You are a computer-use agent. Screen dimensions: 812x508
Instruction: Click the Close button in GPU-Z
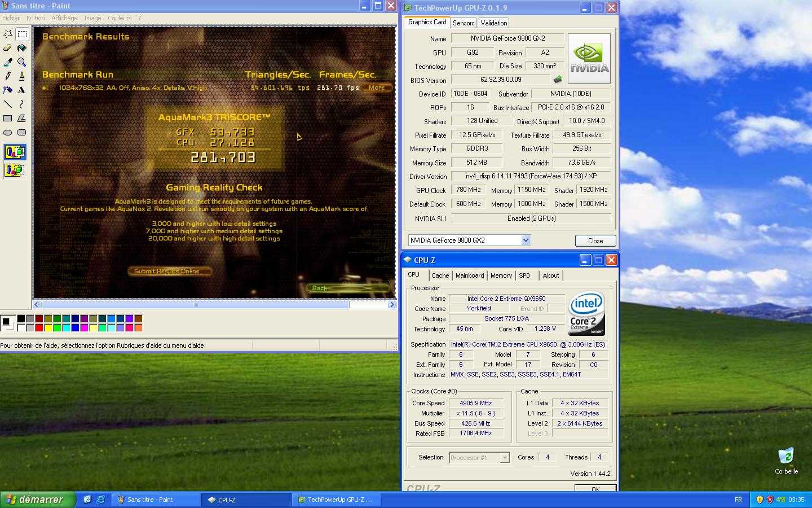coord(595,240)
